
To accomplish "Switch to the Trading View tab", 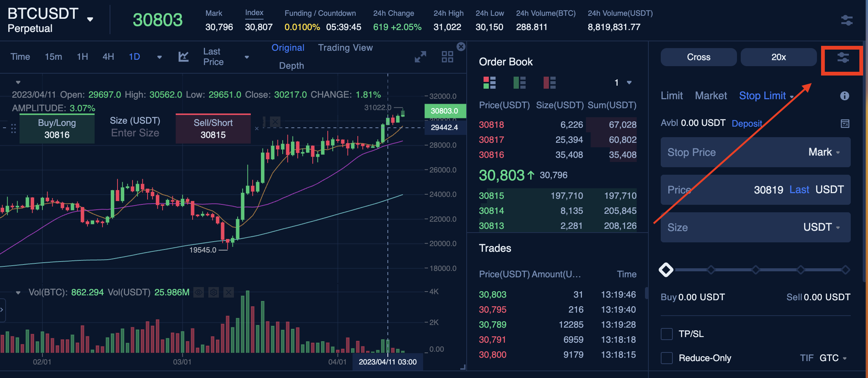I will (345, 48).
